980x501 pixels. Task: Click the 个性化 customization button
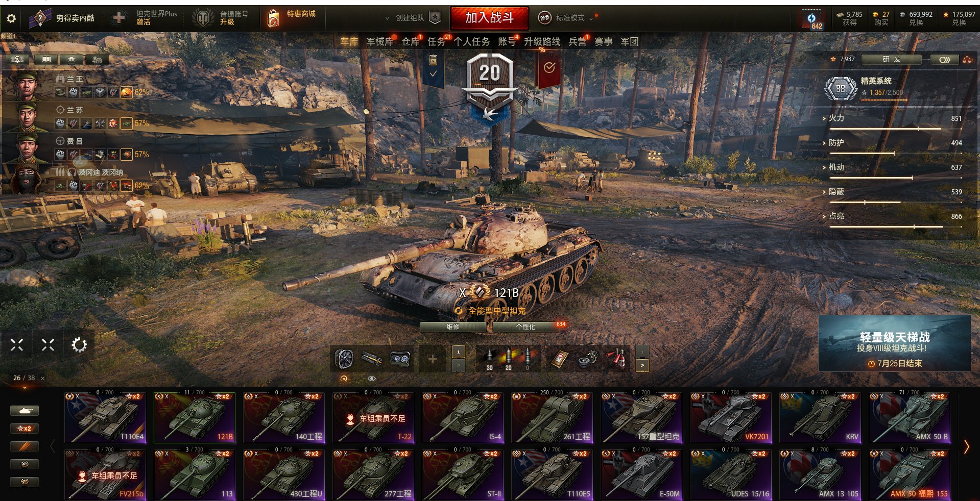click(526, 327)
